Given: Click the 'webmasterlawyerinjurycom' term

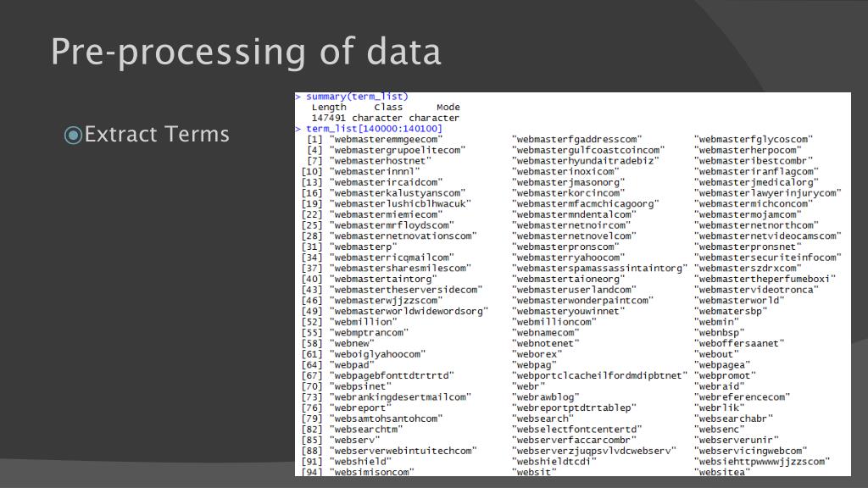Looking at the screenshot, I should tap(768, 193).
